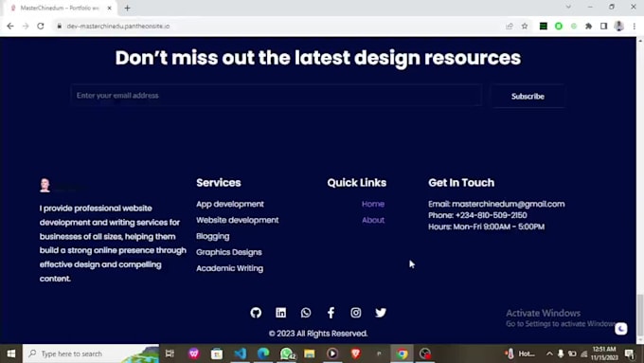The image size is (644, 363).
Task: Bookmark this page with the star icon
Action: tap(525, 26)
